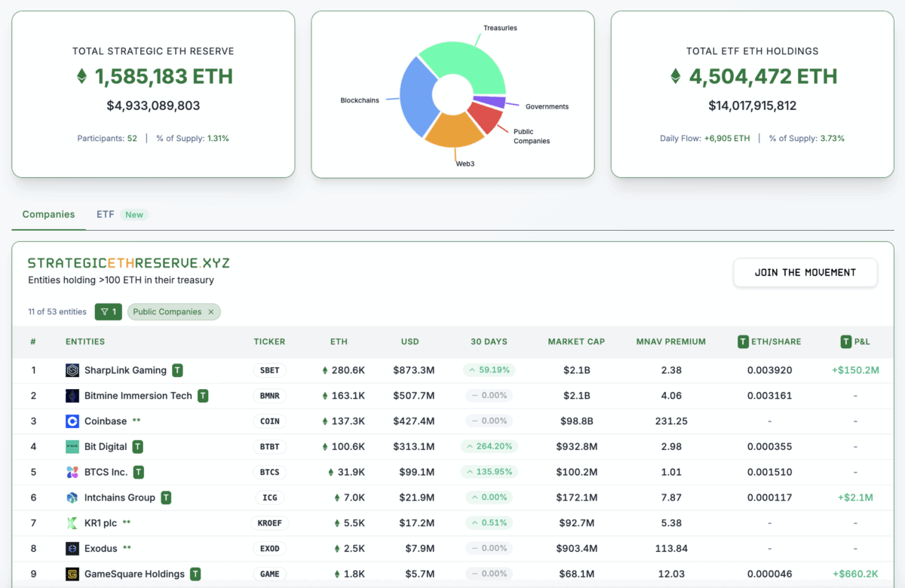The height and width of the screenshot is (588, 905).
Task: Sort by the # rank column header
Action: click(33, 341)
